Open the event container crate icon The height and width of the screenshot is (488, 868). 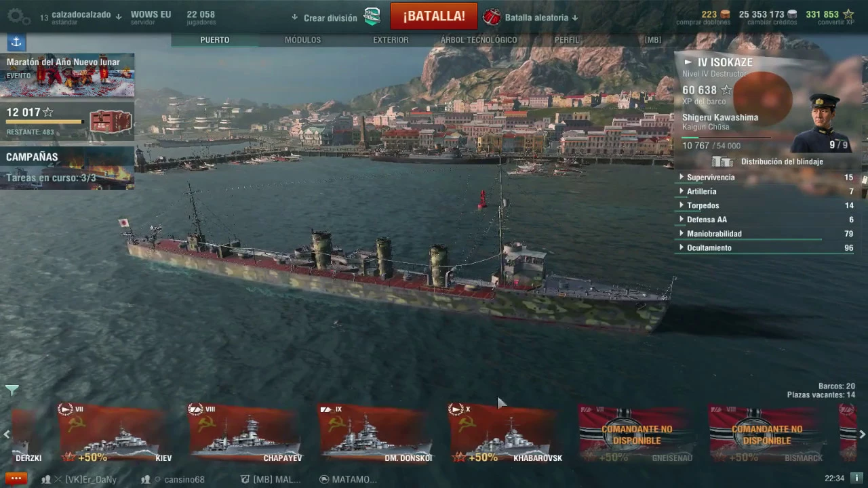pyautogui.click(x=110, y=121)
